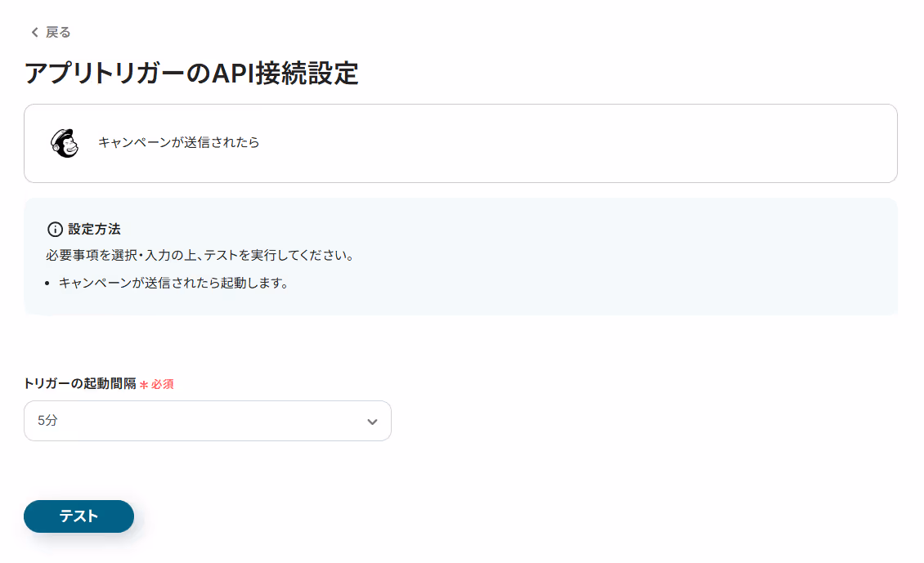The width and height of the screenshot is (924, 563).
Task: Click the トリガーの起動間隔 field label
Action: [80, 384]
